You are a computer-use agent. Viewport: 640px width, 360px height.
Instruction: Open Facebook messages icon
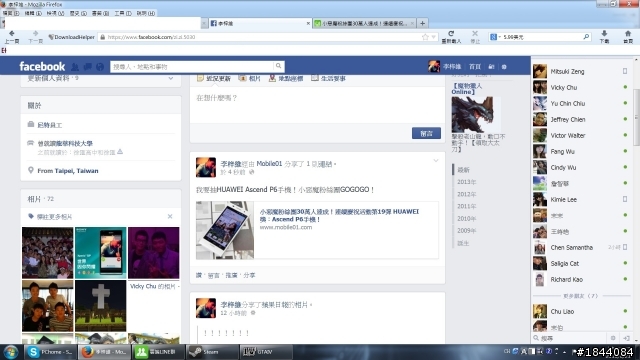tap(87, 67)
